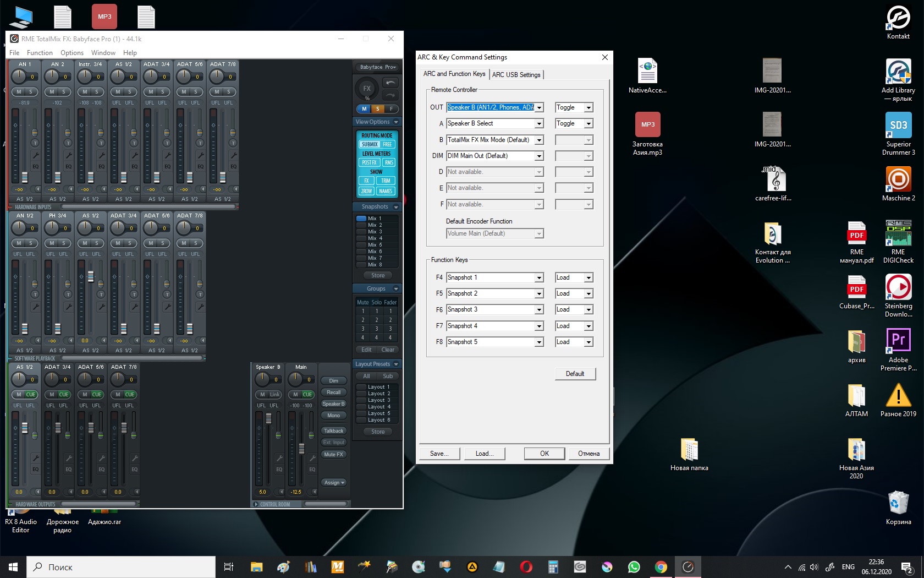Collapse the View Options section
Screen dimensions: 924x578
pos(395,122)
